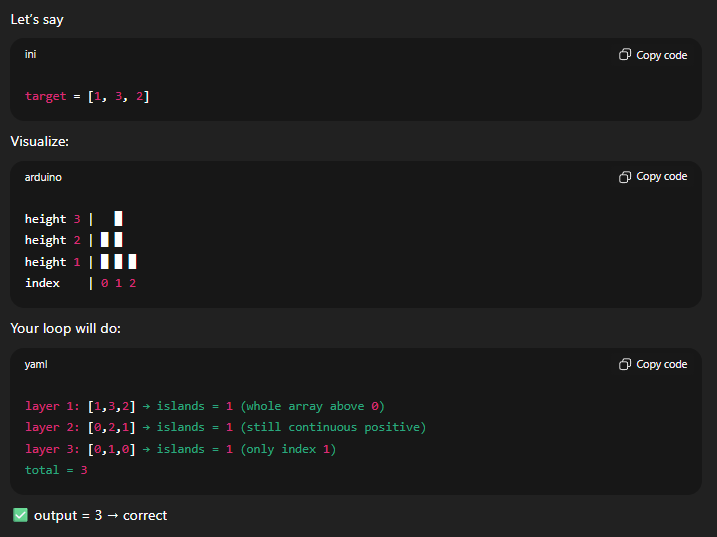Click the 'layer 2: [0,2,1]' line

click(x=225, y=427)
